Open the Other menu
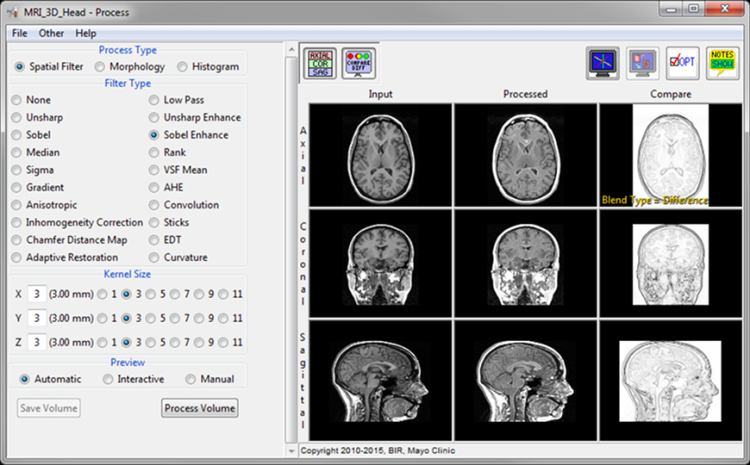Image resolution: width=750 pixels, height=465 pixels. [51, 33]
